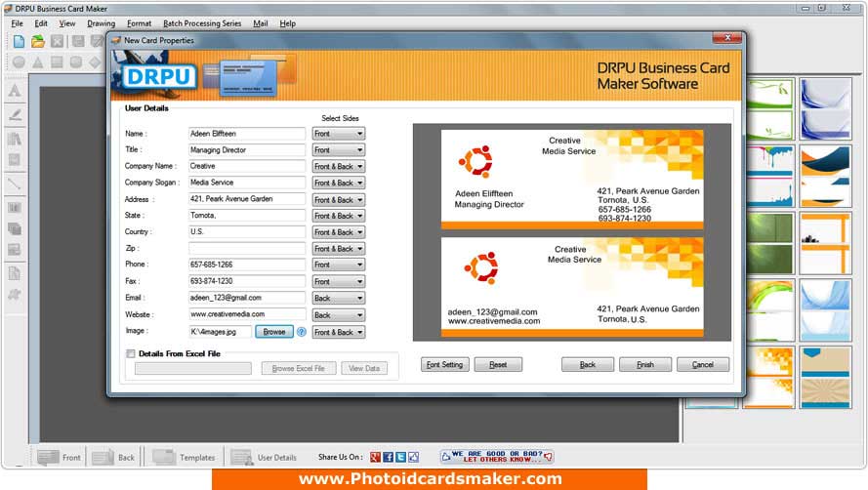Open the Format menu
This screenshot has height=490, width=868.
139,23
